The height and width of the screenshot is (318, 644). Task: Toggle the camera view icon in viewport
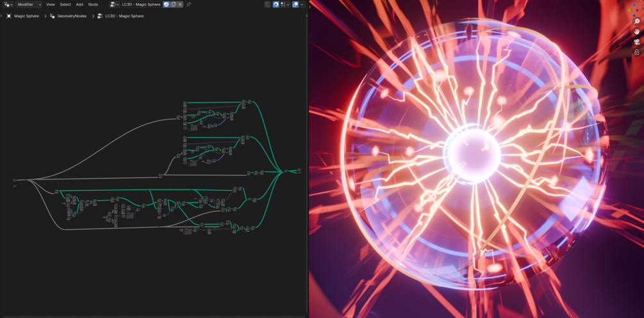pyautogui.click(x=637, y=42)
